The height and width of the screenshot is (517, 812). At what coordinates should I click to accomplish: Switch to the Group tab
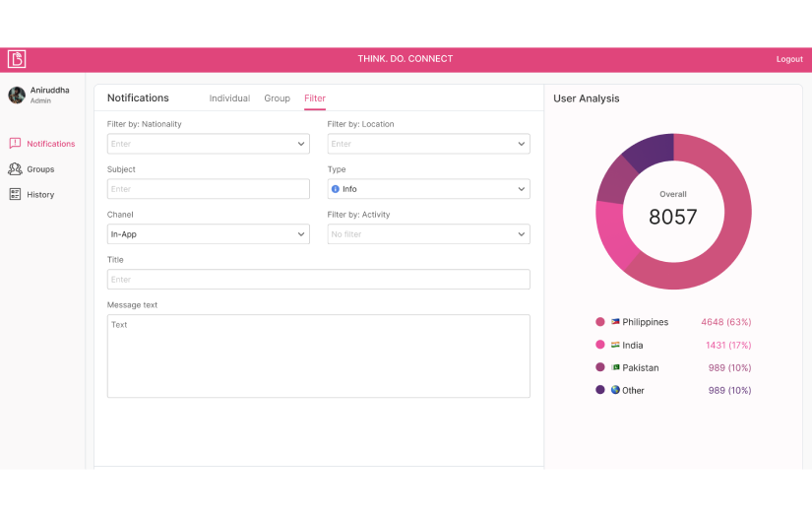pyautogui.click(x=277, y=98)
